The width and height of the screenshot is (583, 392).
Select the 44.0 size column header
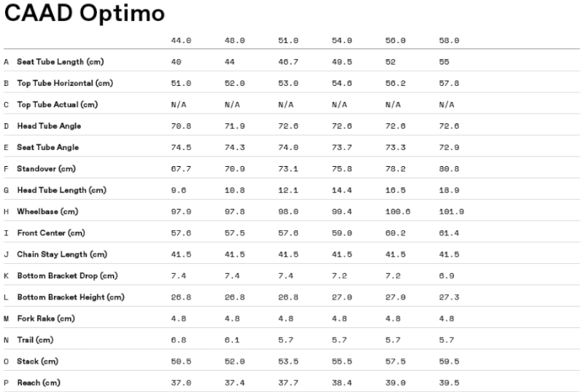click(181, 41)
